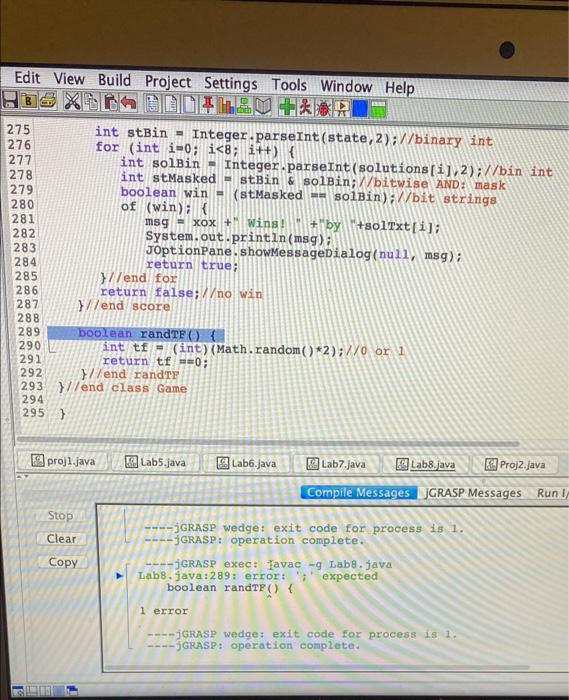Click the Copy pages icon in the toolbar
The image size is (569, 700).
pos(91,102)
